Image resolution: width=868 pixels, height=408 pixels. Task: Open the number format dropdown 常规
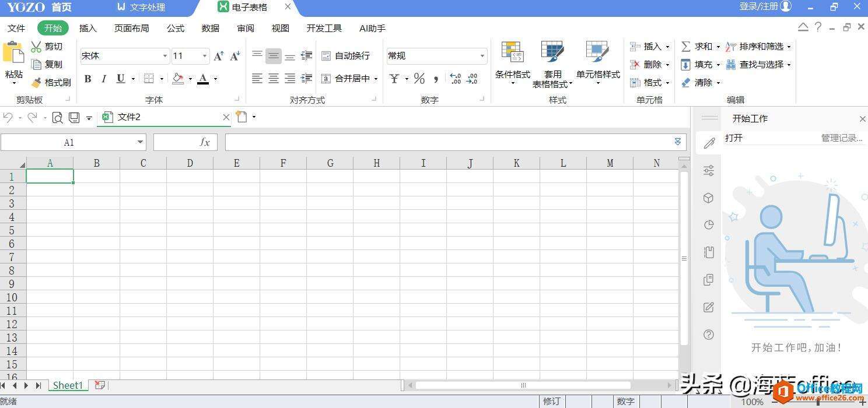(x=482, y=56)
